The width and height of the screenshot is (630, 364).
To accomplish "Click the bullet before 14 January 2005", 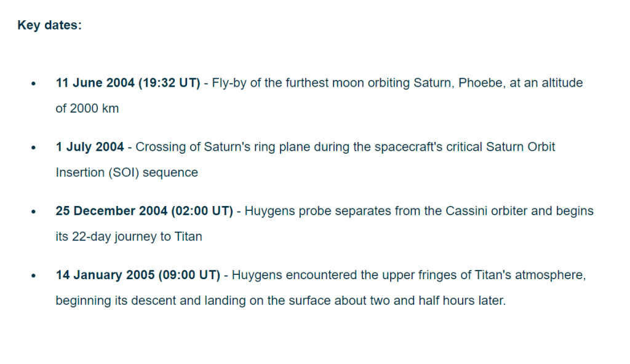I will [33, 275].
